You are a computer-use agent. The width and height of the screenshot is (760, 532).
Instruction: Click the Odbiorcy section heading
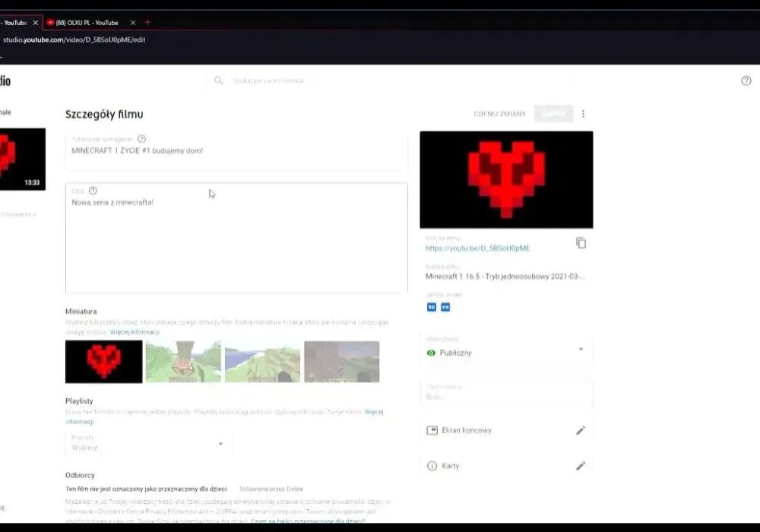click(x=80, y=475)
